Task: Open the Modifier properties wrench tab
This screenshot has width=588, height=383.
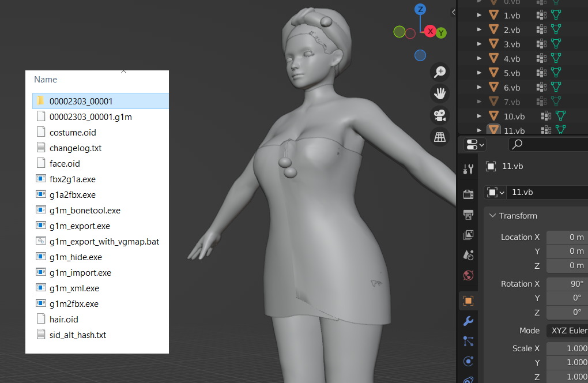Action: [x=468, y=321]
